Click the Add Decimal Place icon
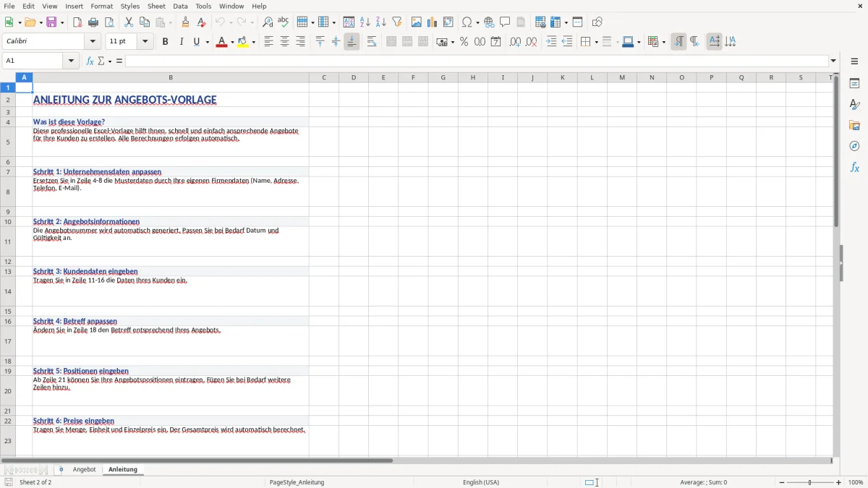Screen dimensions: 868x488 click(515, 42)
